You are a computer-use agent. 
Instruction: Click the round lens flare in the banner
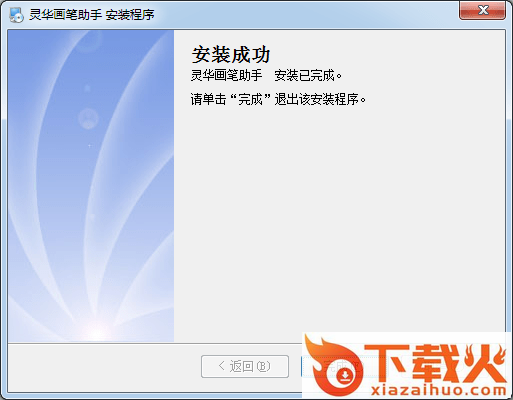tap(88, 118)
